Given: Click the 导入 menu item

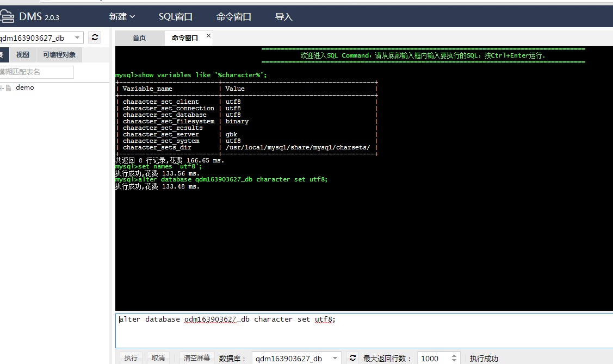Looking at the screenshot, I should pos(284,16).
